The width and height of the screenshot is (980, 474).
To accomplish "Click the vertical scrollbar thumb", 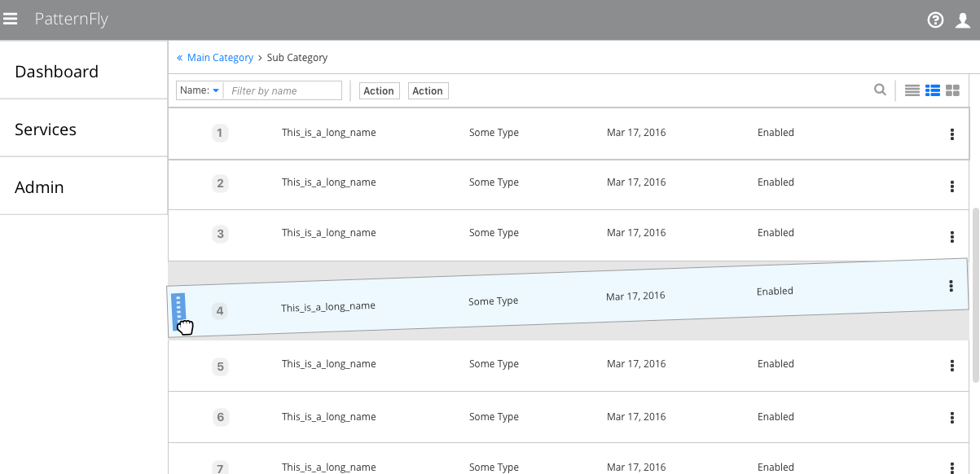I will [x=976, y=295].
